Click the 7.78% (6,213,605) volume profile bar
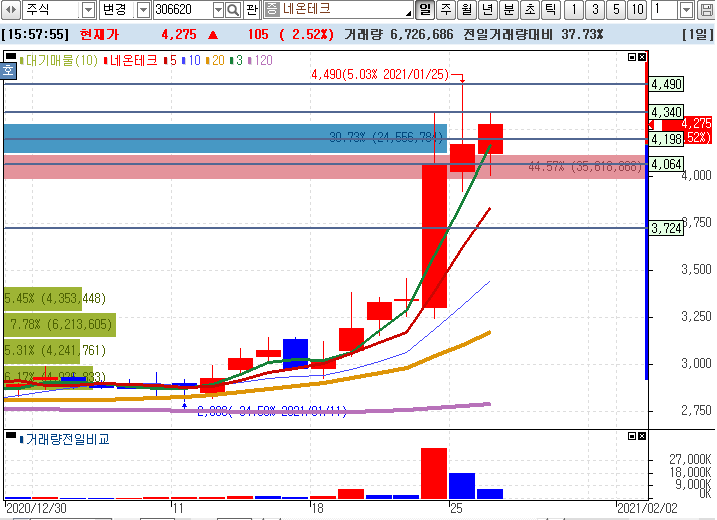The width and height of the screenshot is (717, 520). [x=59, y=325]
